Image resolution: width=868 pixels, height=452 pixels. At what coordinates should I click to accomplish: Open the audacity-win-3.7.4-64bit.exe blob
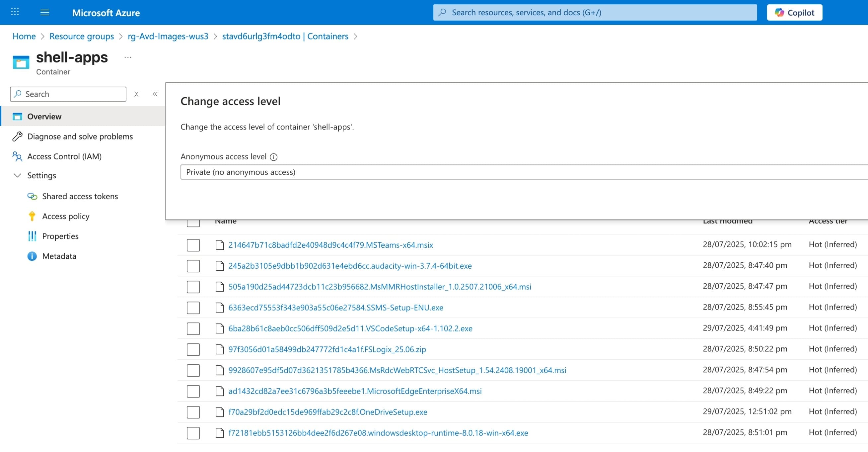350,266
